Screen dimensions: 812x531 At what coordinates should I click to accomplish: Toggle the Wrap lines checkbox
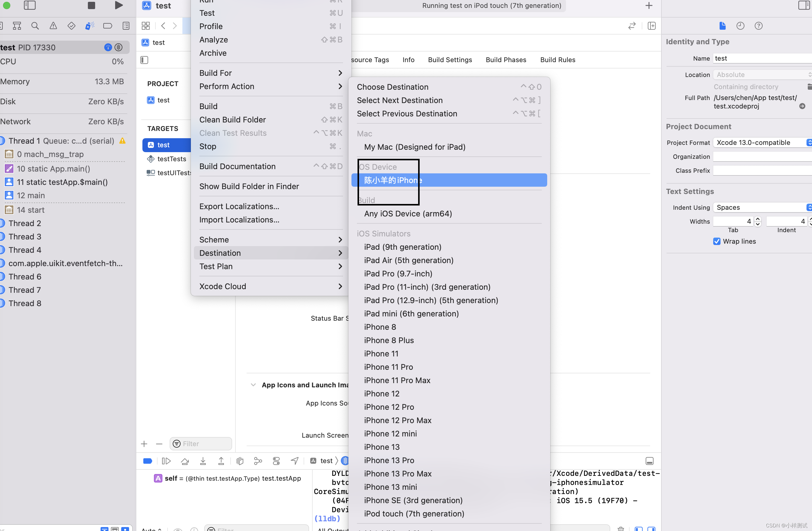coord(717,241)
